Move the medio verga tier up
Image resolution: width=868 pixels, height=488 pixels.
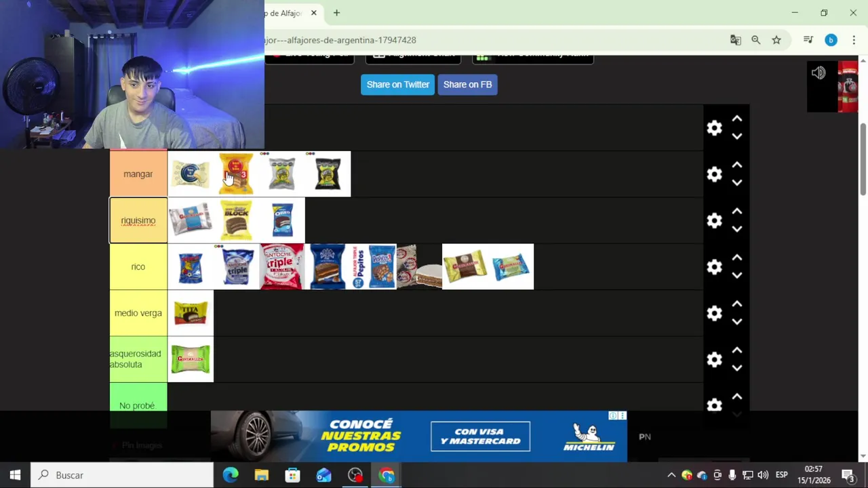click(x=737, y=304)
